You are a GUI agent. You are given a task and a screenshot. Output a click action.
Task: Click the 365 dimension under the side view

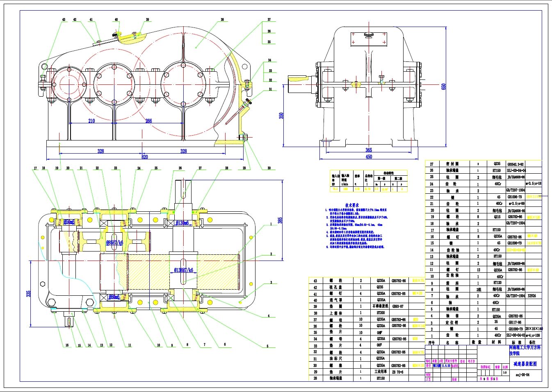point(369,150)
